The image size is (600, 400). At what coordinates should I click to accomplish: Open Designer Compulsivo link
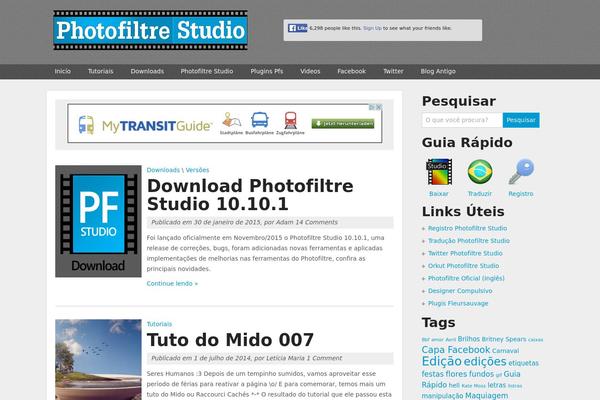click(x=460, y=291)
